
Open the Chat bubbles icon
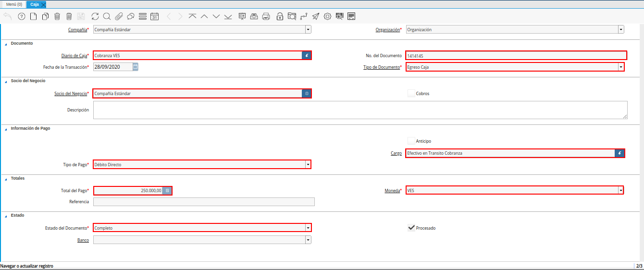point(131,16)
